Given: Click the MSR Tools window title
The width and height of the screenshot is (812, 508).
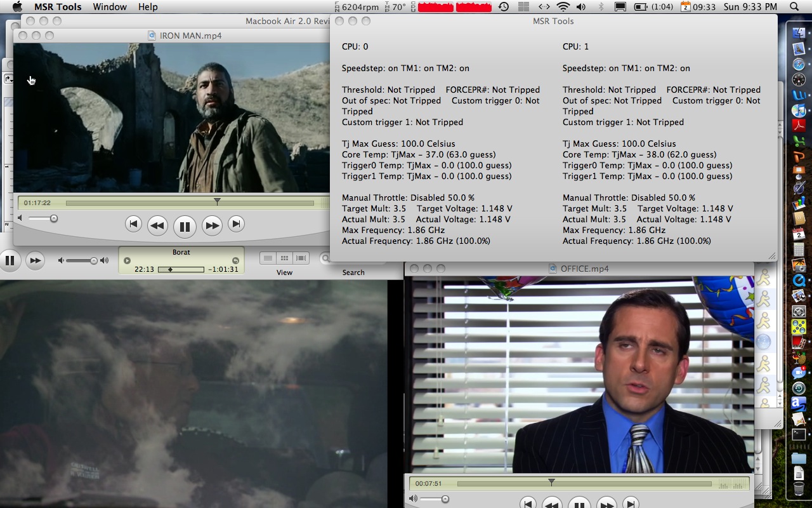Looking at the screenshot, I should [553, 21].
